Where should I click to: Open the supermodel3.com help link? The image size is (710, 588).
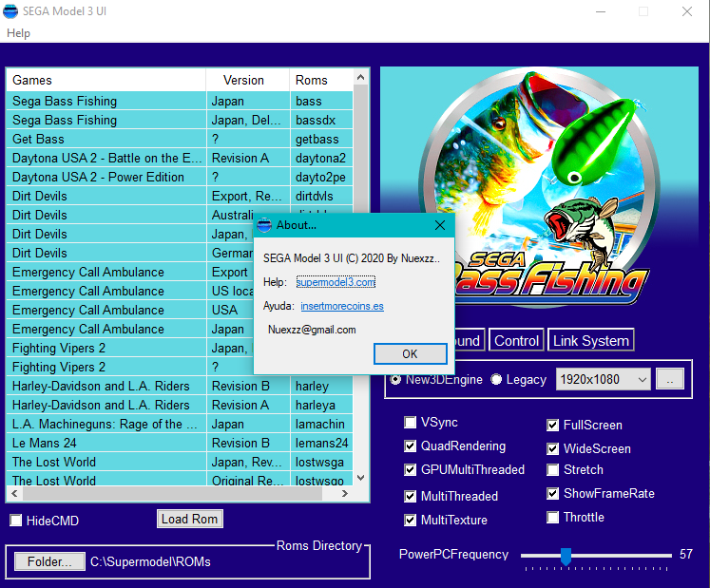tap(336, 282)
